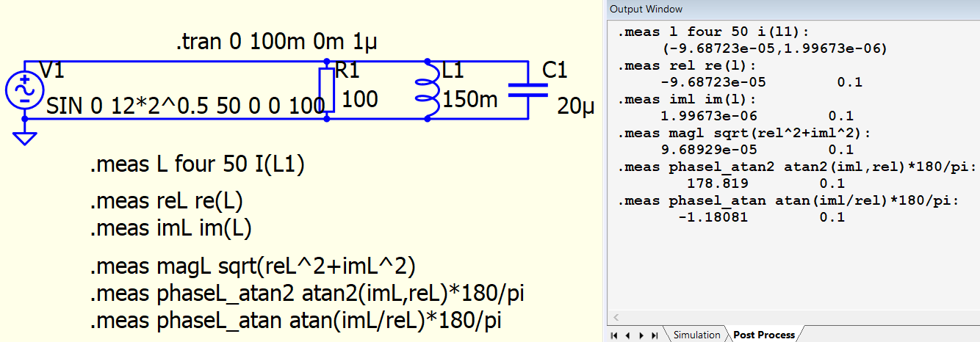Click output line .meas iml im(l):
The height and width of the screenshot is (342, 980).
(688, 100)
